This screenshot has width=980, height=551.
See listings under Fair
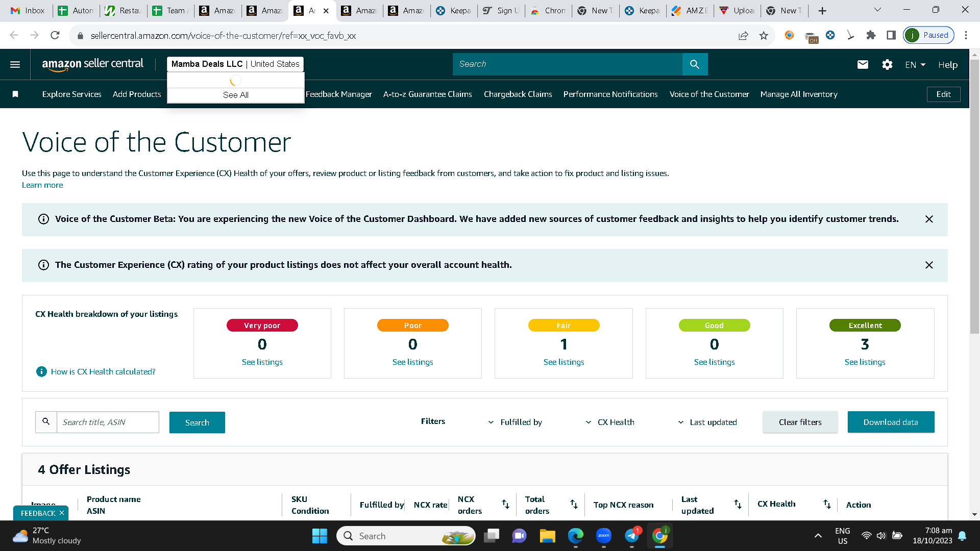tap(564, 362)
